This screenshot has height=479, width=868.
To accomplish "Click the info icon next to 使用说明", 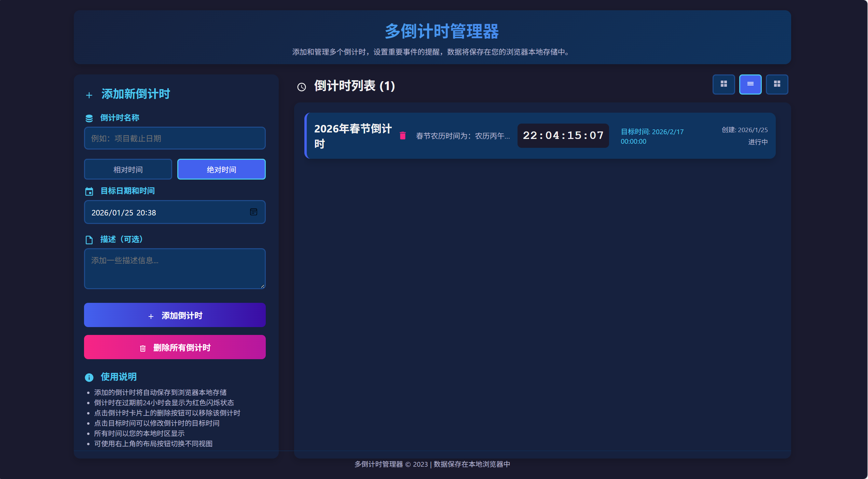I will pos(89,377).
